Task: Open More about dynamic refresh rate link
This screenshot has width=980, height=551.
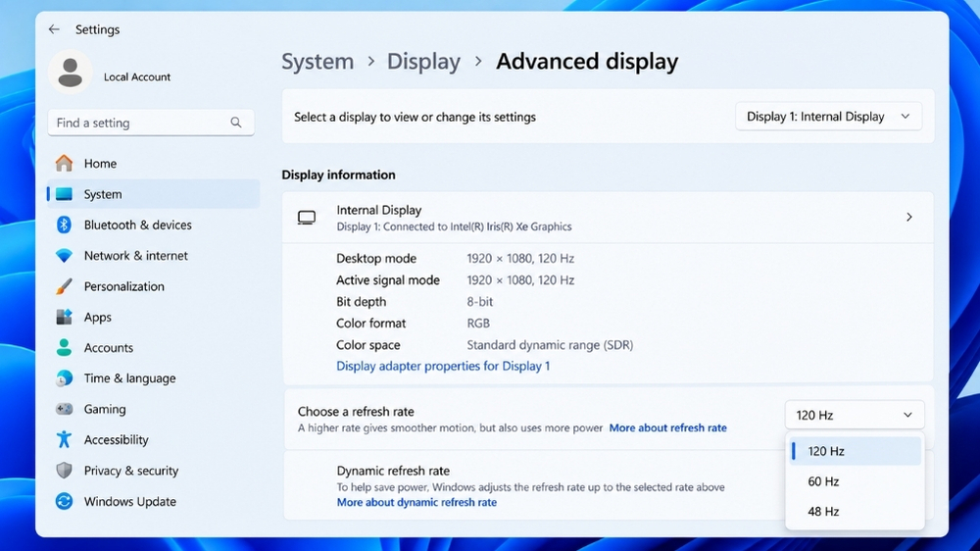Action: 416,502
